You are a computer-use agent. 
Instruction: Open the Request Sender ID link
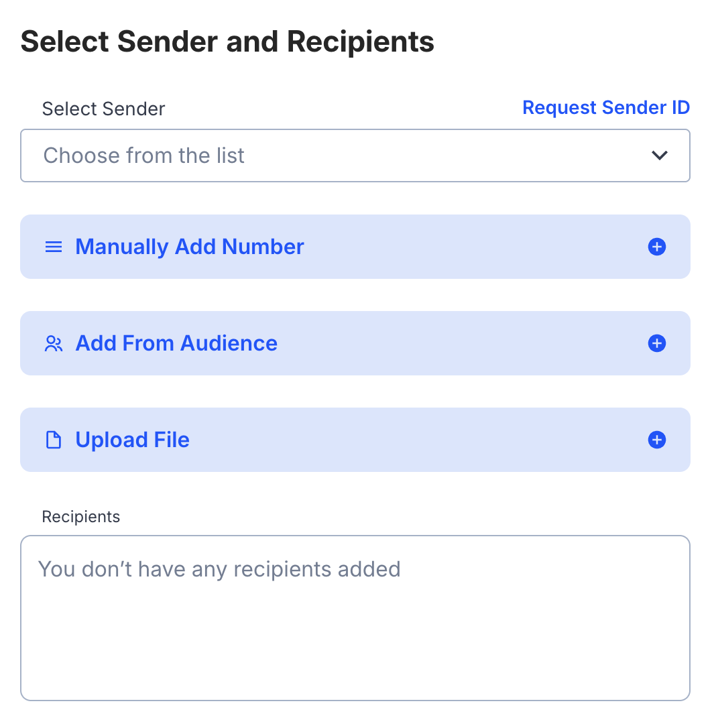tap(606, 108)
